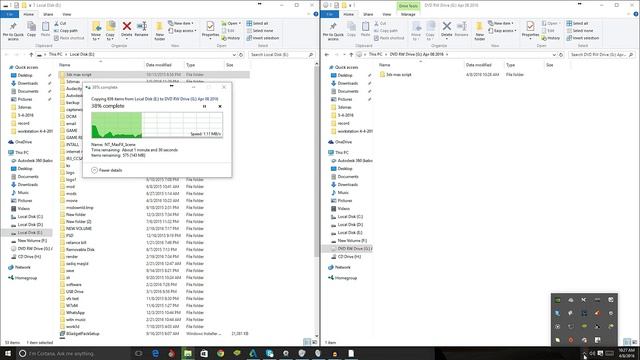Open Easy access dropdown in Local Disk ribbon
This screenshot has height=360, width=640.
point(182,31)
